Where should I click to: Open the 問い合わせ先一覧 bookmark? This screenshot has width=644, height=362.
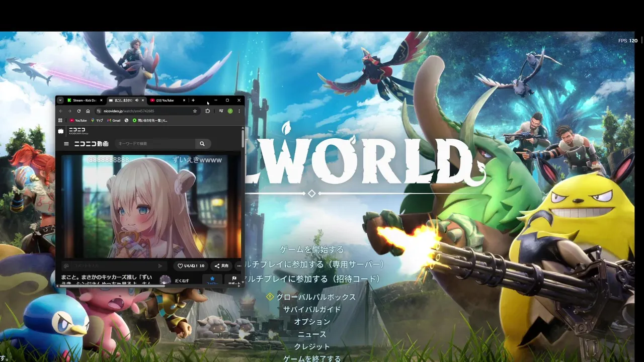coord(150,120)
